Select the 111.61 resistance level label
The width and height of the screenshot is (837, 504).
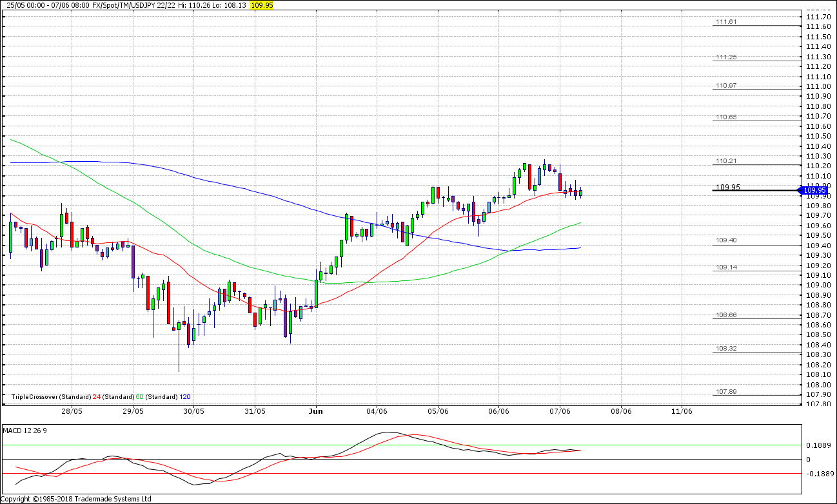coord(725,22)
